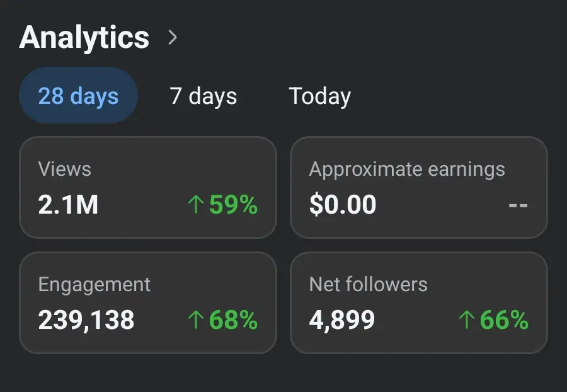Click the green arrow beside 59%

point(196,204)
